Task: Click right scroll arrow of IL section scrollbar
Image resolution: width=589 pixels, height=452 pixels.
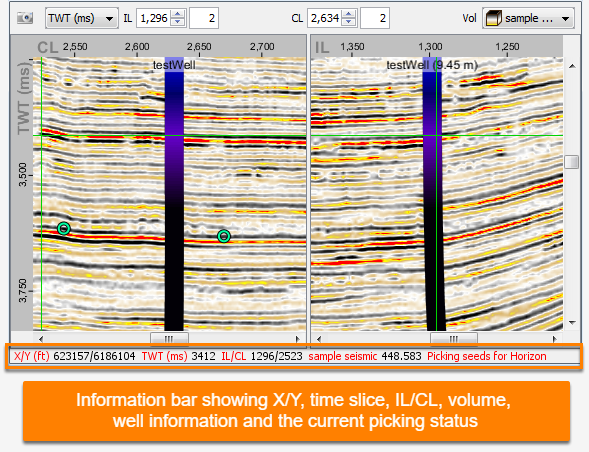Action: tap(555, 339)
